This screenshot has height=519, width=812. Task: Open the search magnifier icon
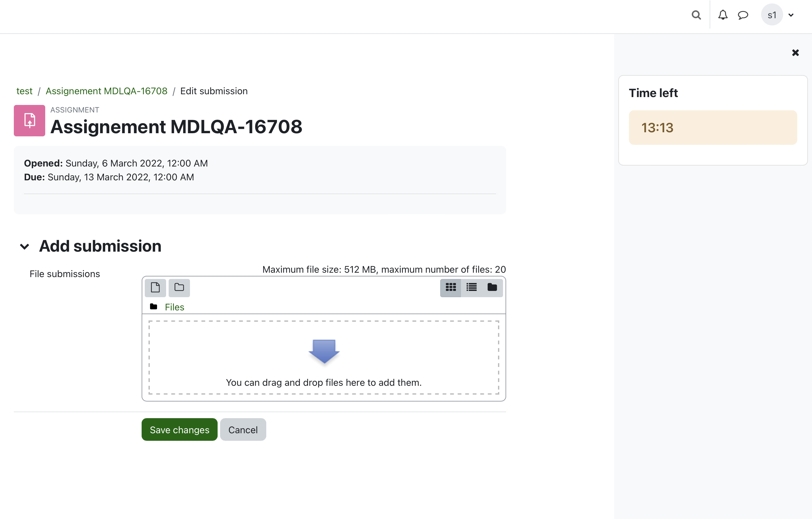(x=696, y=15)
